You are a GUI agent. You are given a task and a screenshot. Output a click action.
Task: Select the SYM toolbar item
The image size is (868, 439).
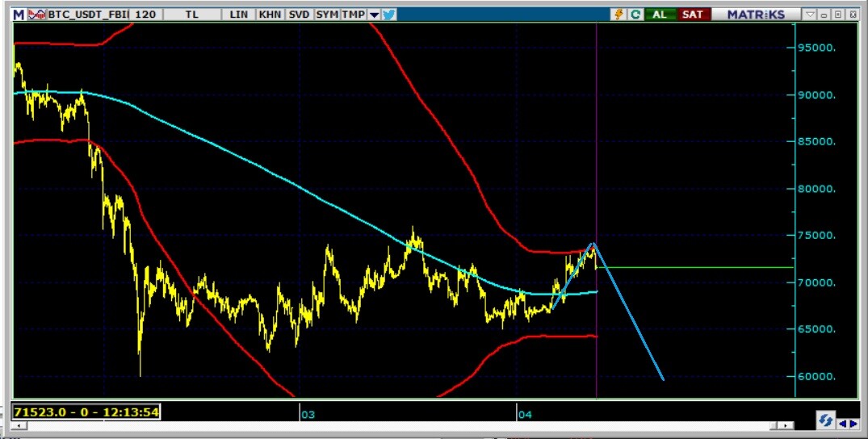coord(327,15)
